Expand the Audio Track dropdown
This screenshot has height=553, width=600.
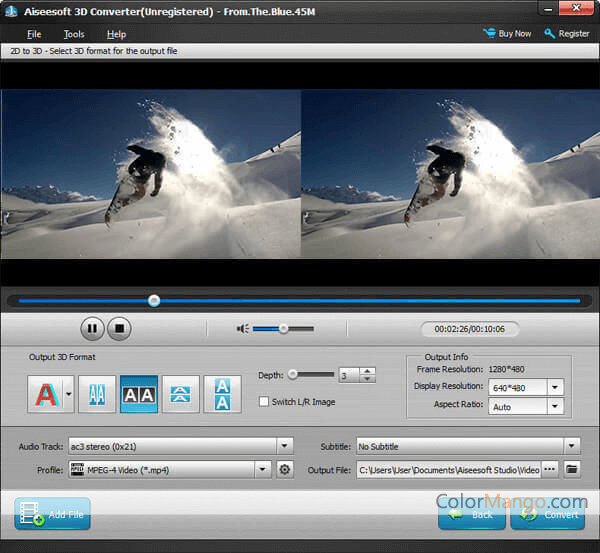click(x=285, y=445)
